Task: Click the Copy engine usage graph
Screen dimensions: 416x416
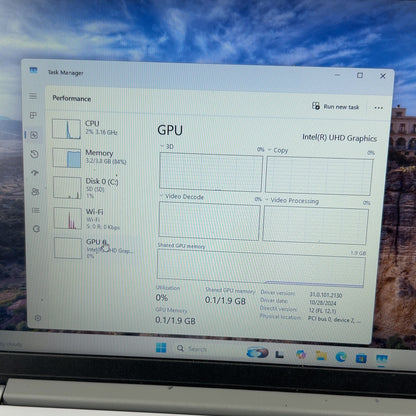Action: click(x=319, y=176)
